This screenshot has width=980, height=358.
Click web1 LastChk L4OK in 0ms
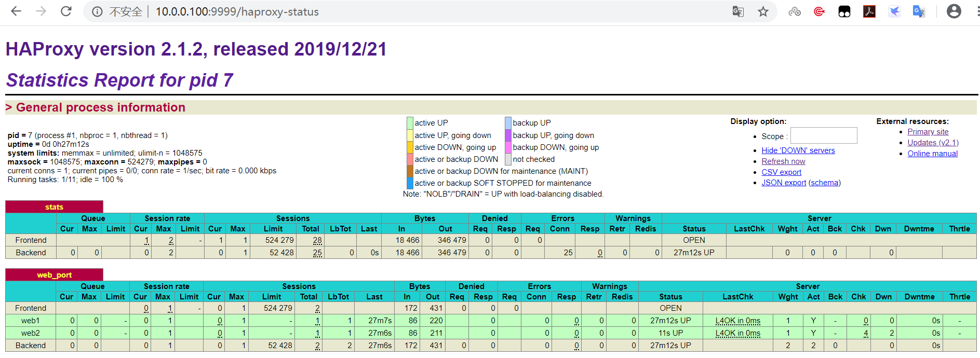[x=737, y=321]
